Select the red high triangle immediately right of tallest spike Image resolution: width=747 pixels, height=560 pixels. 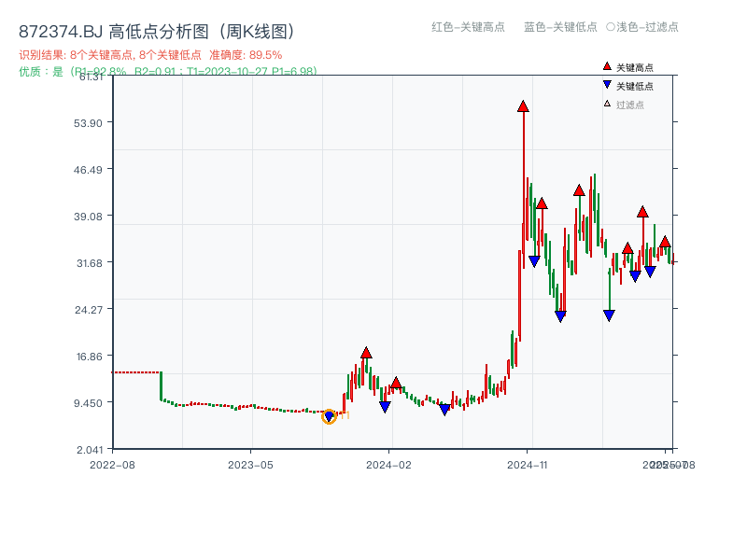pos(542,203)
